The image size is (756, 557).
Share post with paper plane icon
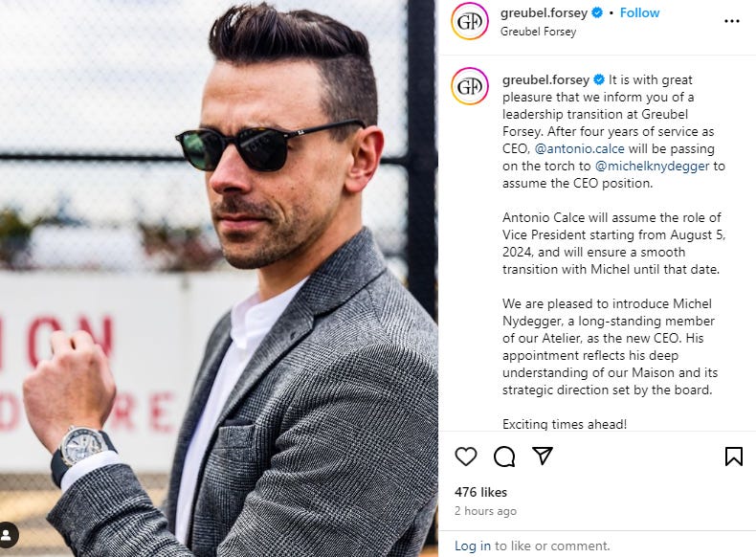coord(543,456)
